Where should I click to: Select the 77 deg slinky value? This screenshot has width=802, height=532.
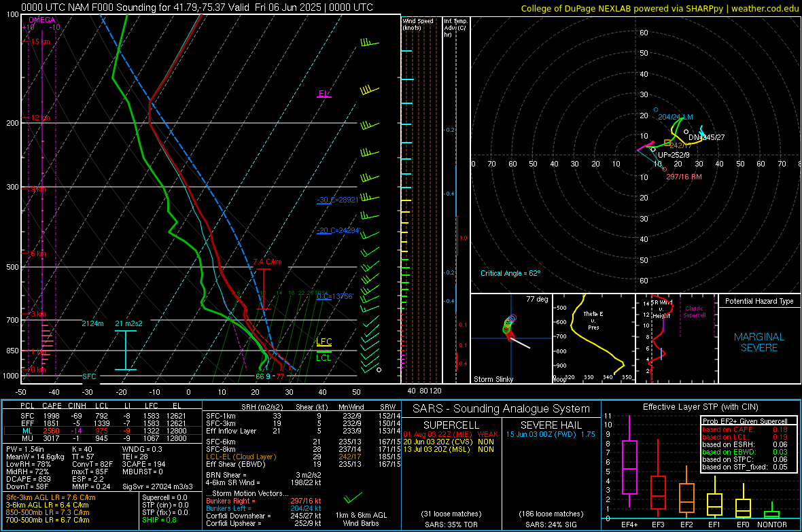[537, 299]
